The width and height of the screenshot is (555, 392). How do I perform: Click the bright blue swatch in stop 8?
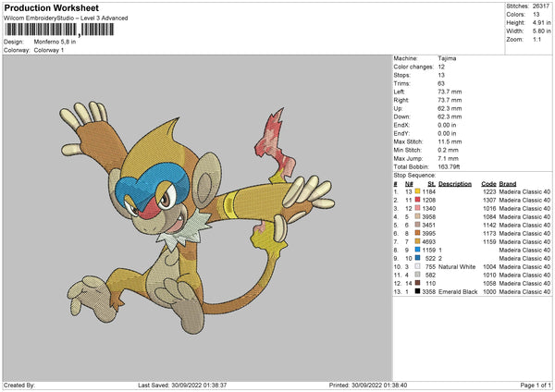point(418,250)
